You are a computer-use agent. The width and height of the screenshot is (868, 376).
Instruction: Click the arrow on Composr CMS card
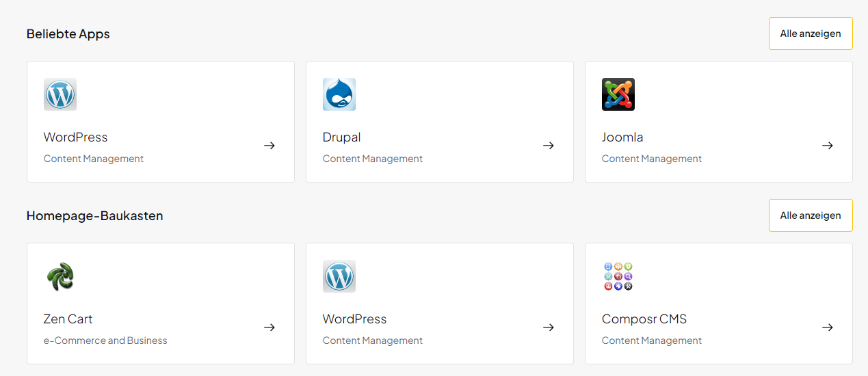point(828,327)
